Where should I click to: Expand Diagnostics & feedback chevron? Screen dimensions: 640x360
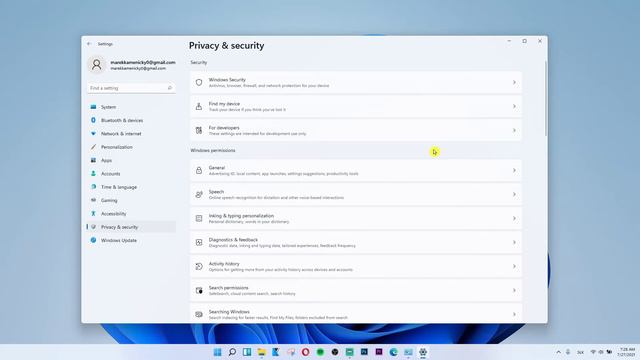point(514,242)
